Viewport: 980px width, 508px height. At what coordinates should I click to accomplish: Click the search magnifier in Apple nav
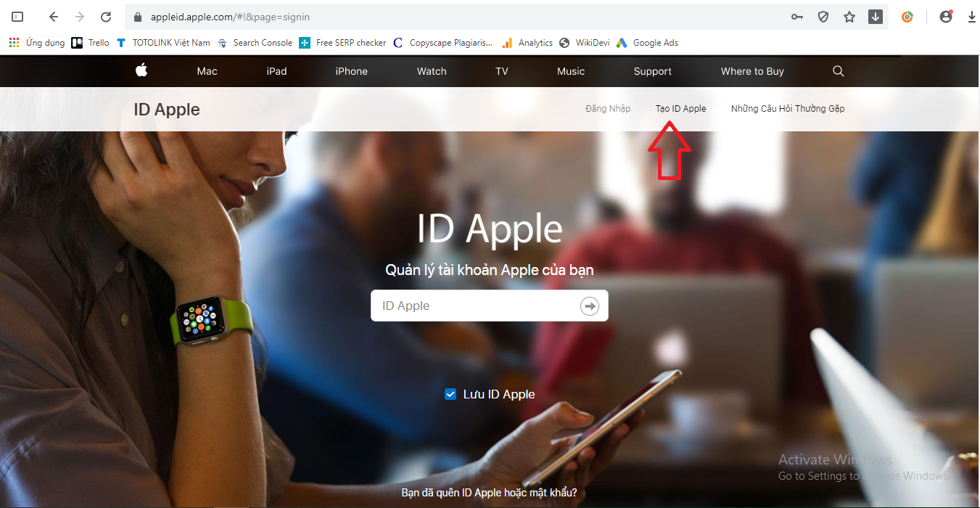(x=839, y=71)
